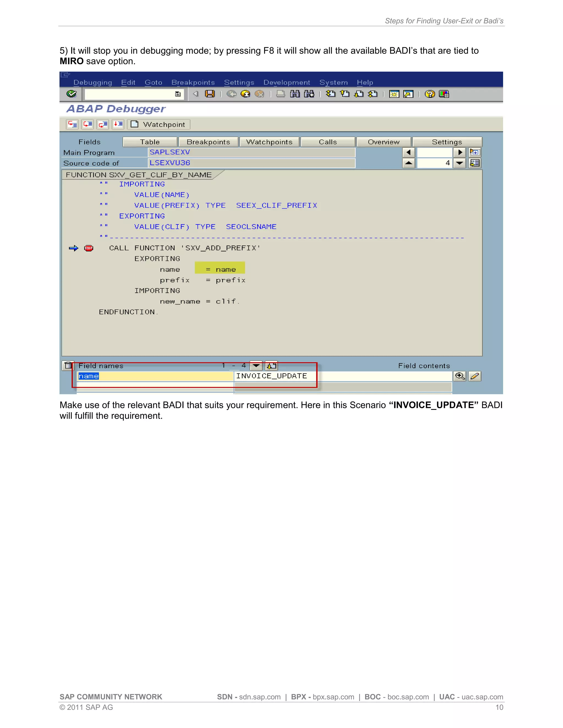
Task: Open the Customize Local Layout icon
Action: click(444, 94)
